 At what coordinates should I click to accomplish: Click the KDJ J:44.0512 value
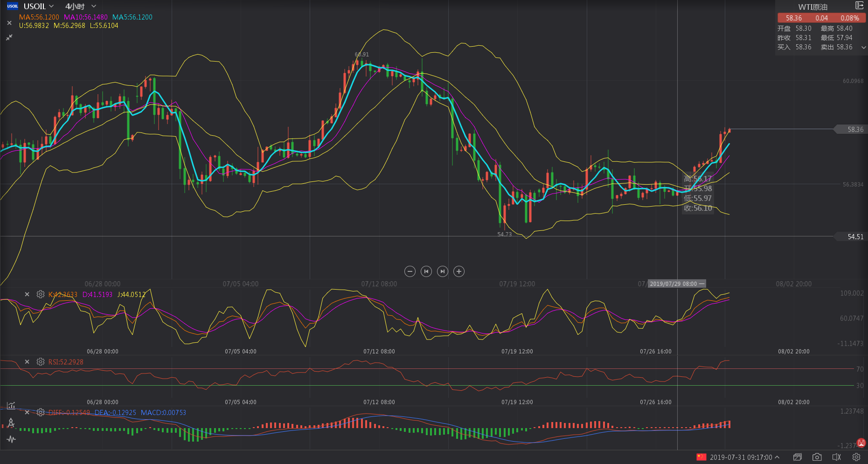(132, 295)
